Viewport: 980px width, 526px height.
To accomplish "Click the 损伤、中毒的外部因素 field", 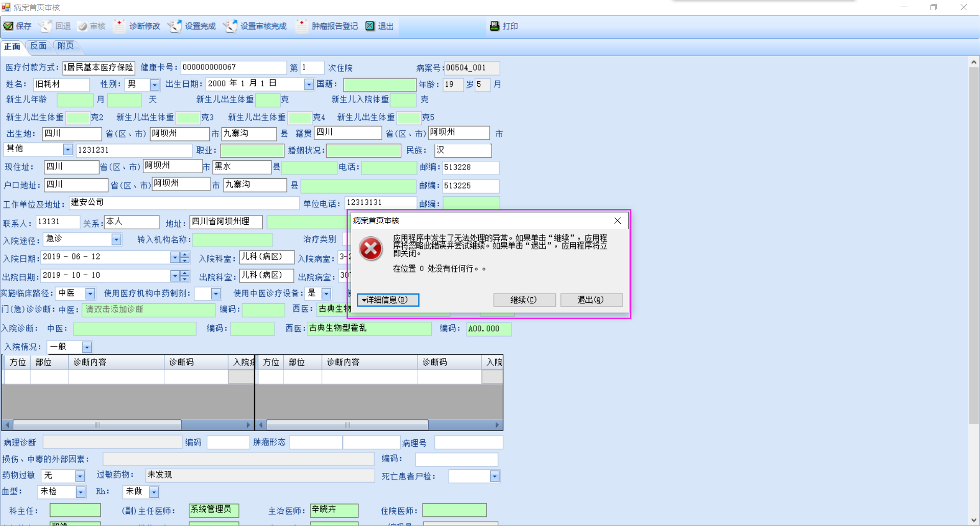I will pyautogui.click(x=238, y=459).
